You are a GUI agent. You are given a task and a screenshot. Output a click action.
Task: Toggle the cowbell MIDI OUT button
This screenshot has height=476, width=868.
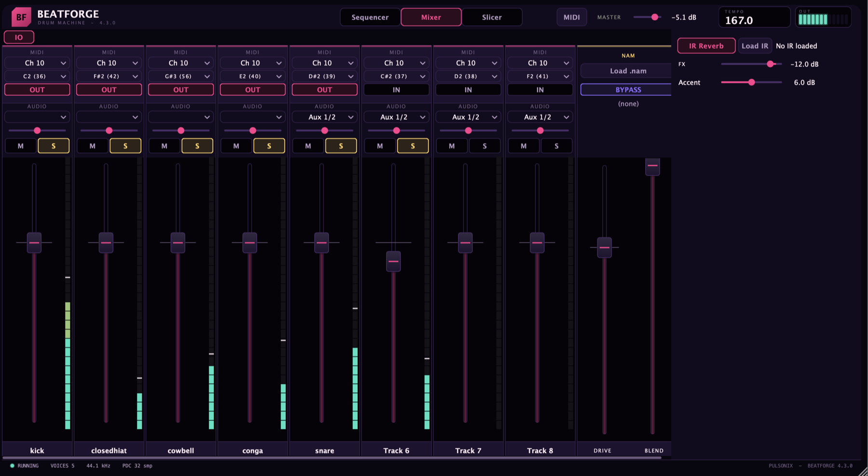pos(181,90)
